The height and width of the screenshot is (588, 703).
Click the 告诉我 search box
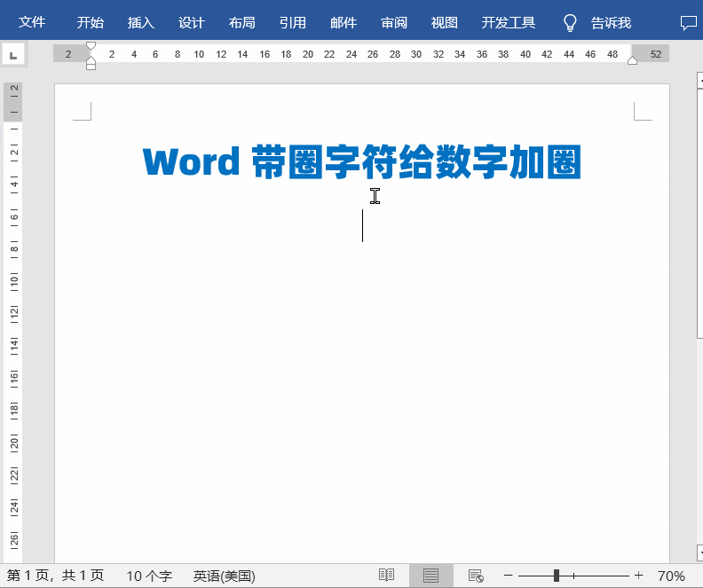click(611, 22)
